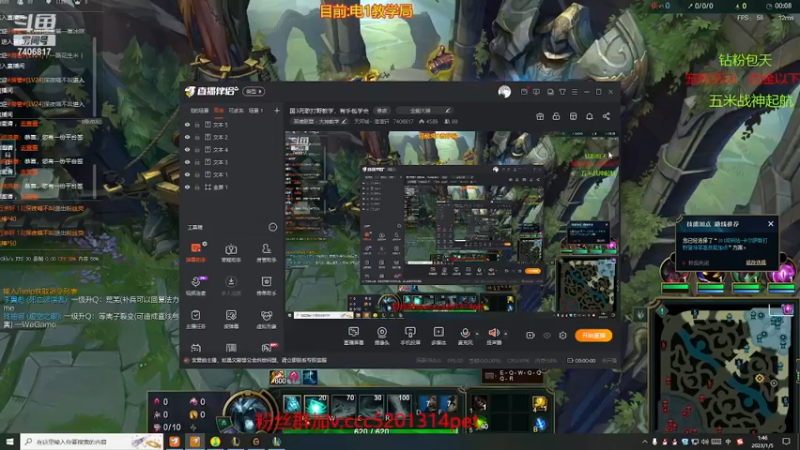Screen dimensions: 800x450
Task: Add a multimedia source
Action: 438,336
